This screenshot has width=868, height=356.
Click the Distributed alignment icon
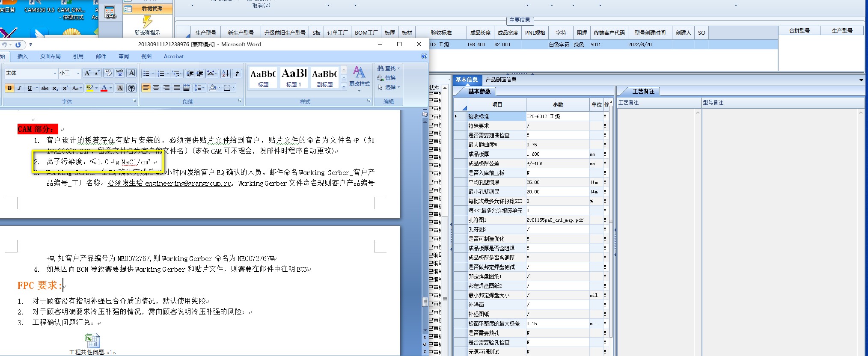coord(187,88)
